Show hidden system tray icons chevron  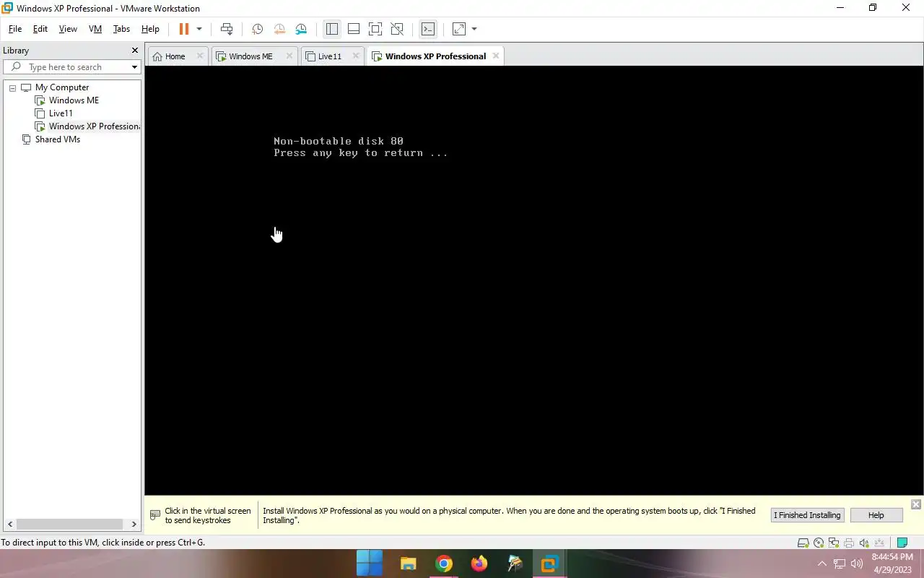click(x=821, y=564)
